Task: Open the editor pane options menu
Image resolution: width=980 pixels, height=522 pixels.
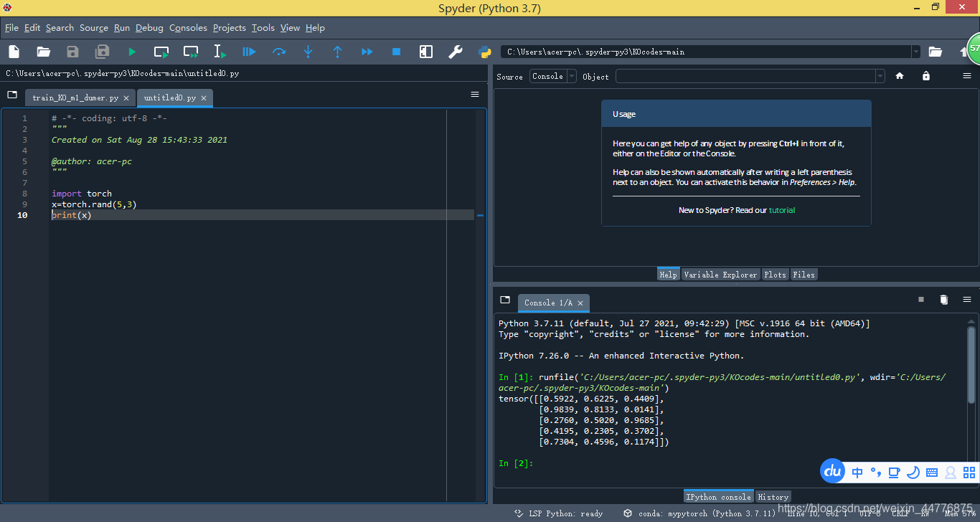Action: click(475, 95)
